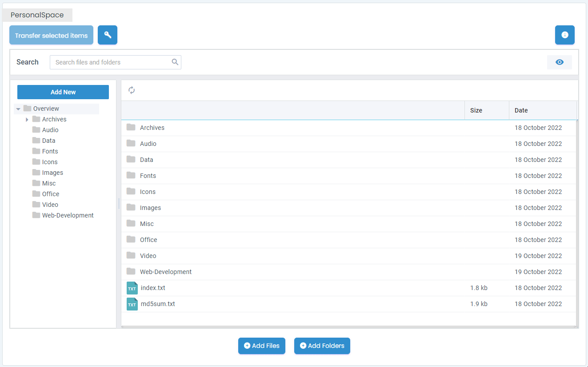Click the panel splitter handle

click(119, 204)
